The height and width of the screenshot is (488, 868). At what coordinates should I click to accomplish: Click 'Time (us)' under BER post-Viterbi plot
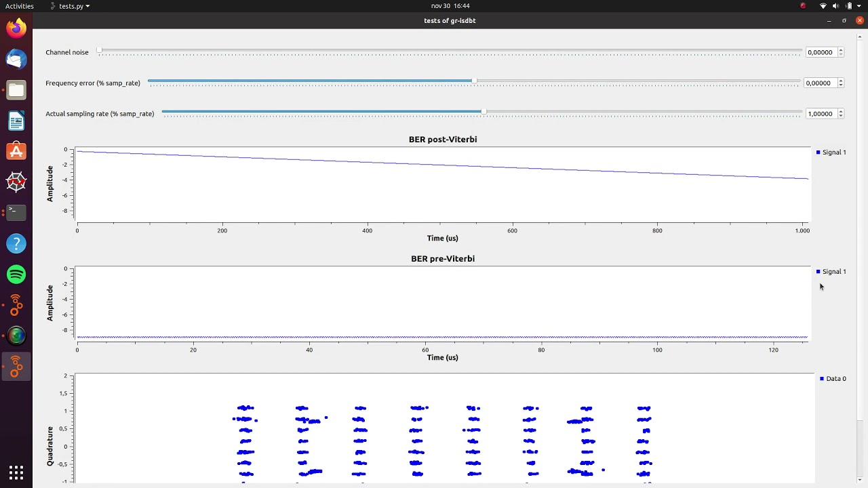point(443,239)
